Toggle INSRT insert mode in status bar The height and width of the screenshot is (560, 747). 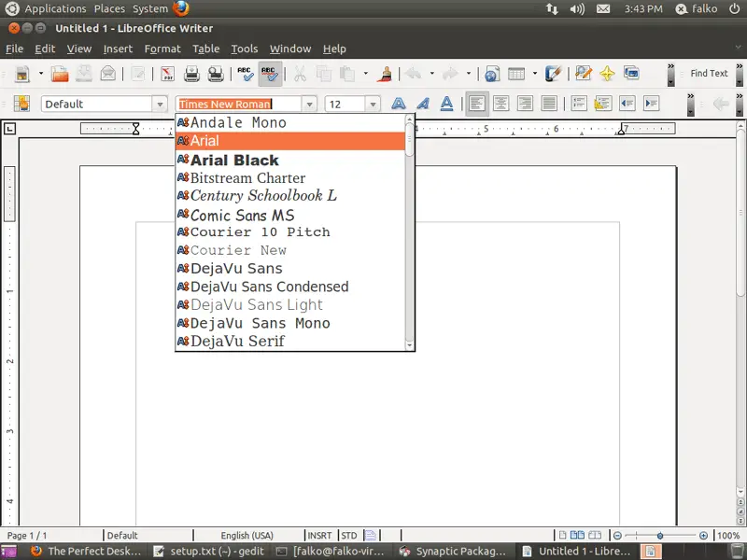319,535
